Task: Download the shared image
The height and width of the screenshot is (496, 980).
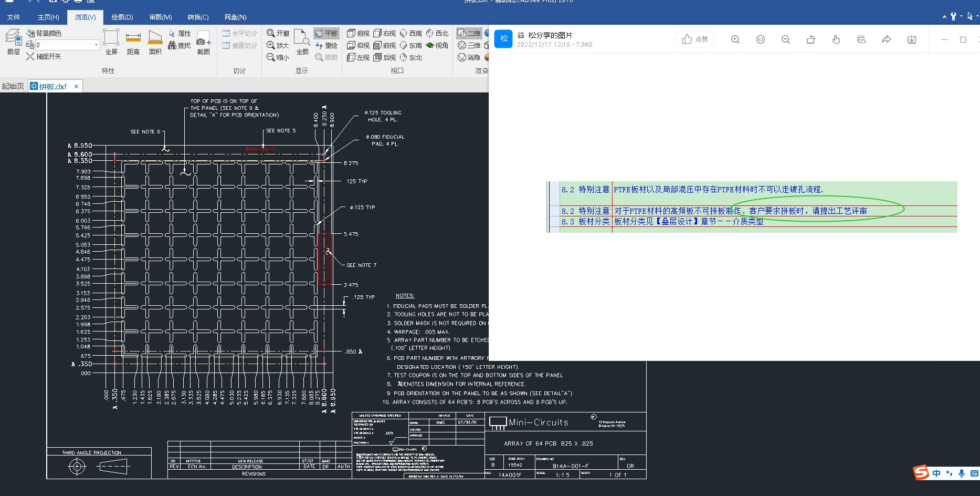Action: 912,39
